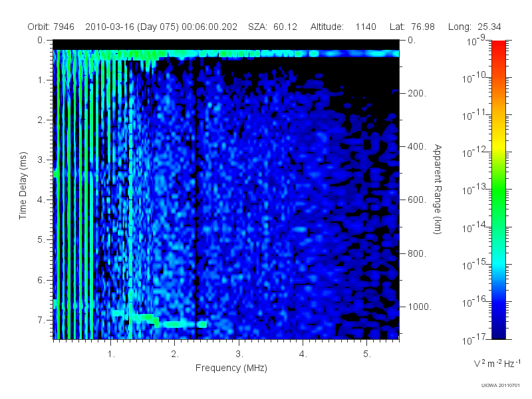Click the 'UIOWA 20110701' credit text
The image size is (532, 399).
pos(501,385)
